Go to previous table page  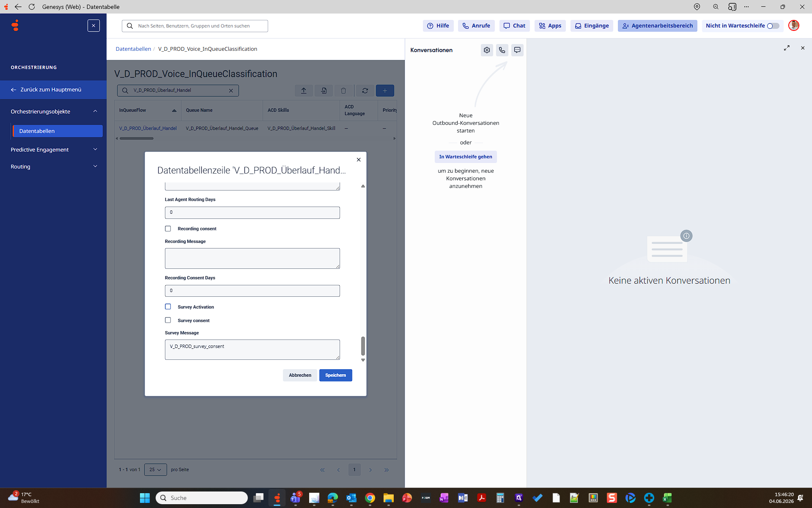[338, 470]
